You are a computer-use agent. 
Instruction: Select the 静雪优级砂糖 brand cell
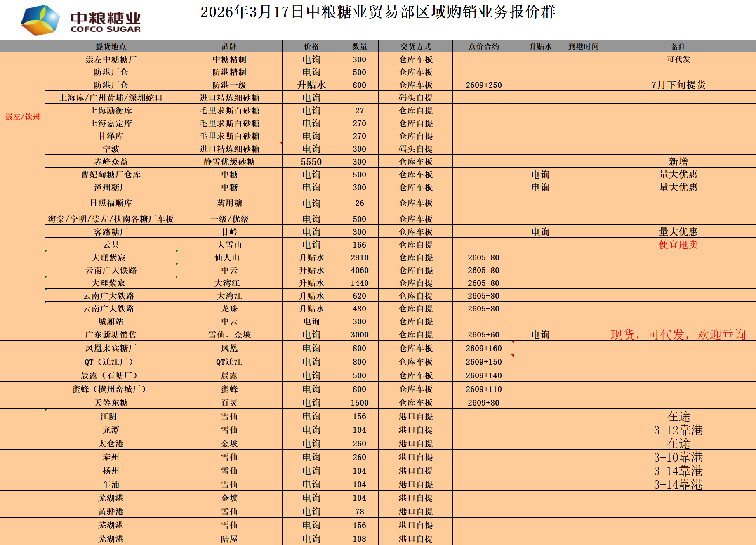pos(229,162)
